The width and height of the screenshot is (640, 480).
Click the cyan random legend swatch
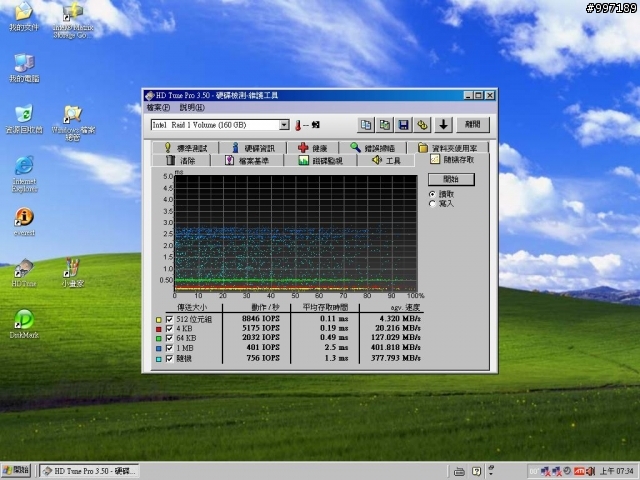(158, 360)
